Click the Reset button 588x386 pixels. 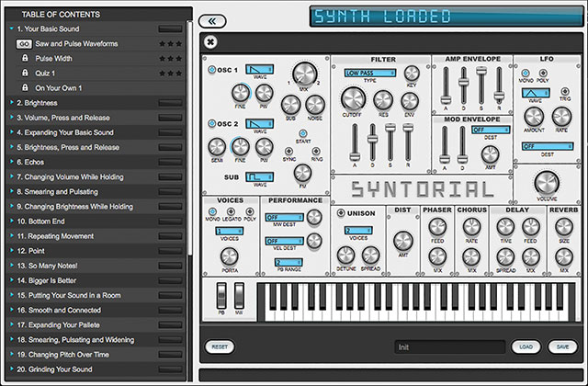click(220, 347)
